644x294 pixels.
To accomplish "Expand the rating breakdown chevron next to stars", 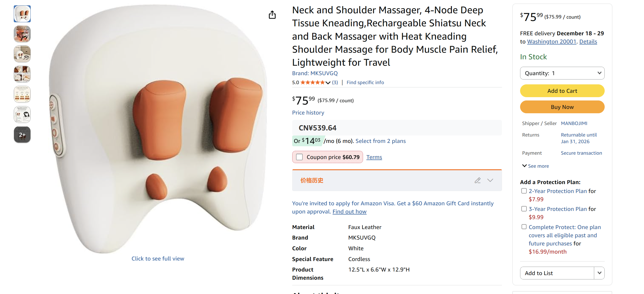I will click(x=328, y=83).
